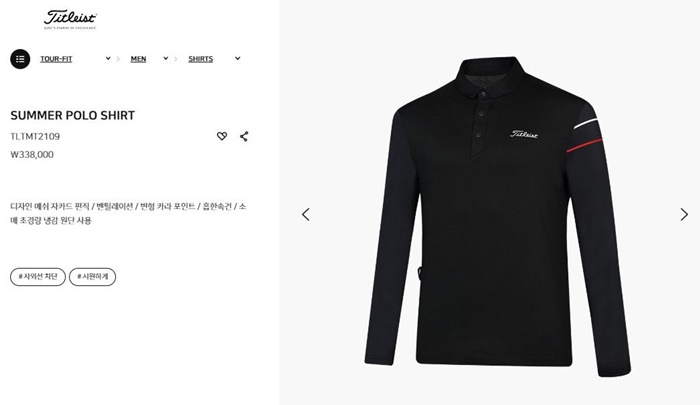Screen dimensions: 700x405
Task: Click the Korean product description text
Action: pyautogui.click(x=128, y=213)
